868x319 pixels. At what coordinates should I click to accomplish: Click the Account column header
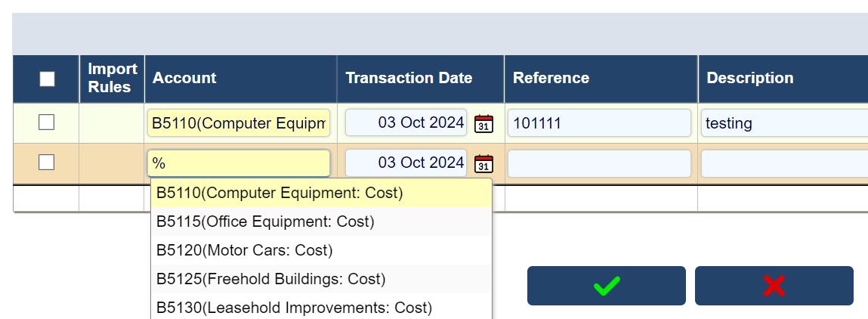point(184,78)
